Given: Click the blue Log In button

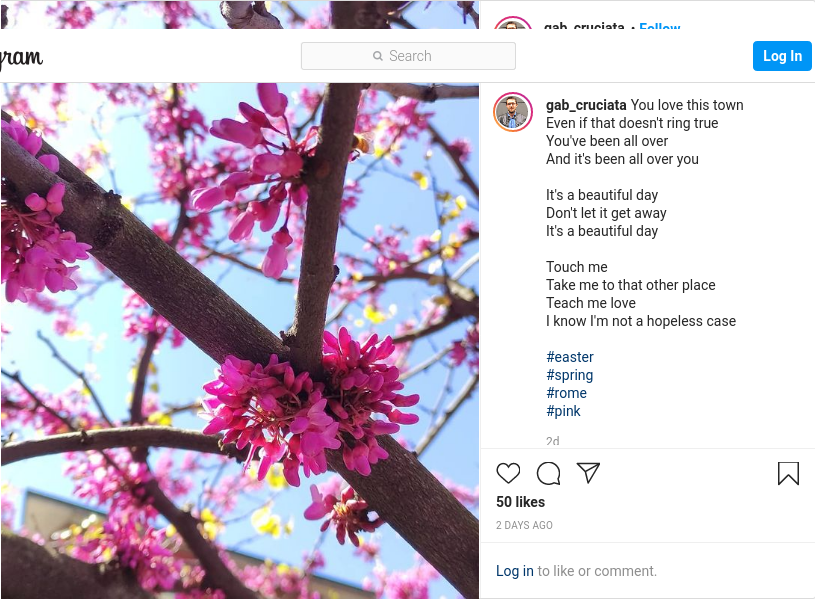Looking at the screenshot, I should tap(782, 56).
